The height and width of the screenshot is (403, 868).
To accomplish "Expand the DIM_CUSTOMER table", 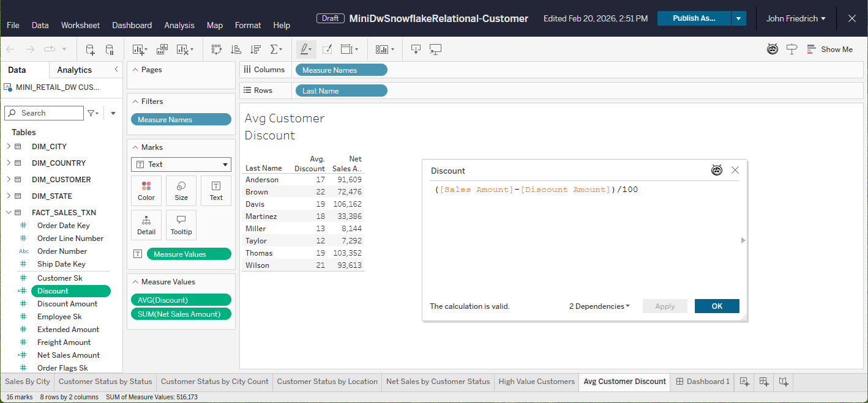I will point(9,180).
